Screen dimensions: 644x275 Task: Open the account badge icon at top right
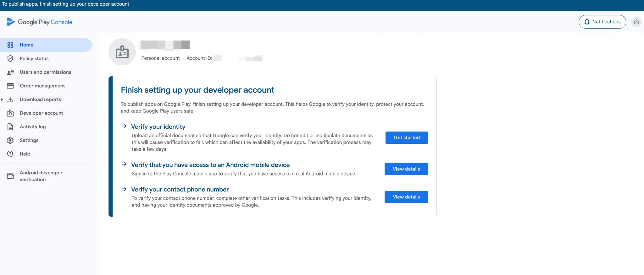tap(636, 22)
